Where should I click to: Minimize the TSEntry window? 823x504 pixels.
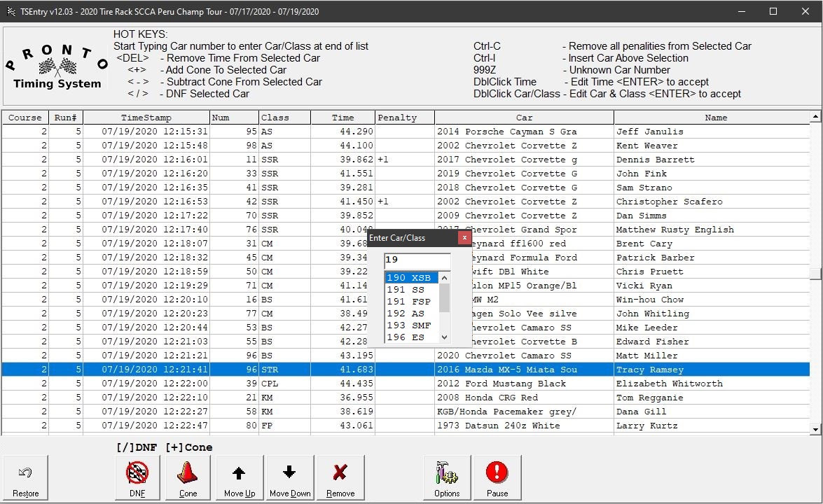(x=742, y=11)
